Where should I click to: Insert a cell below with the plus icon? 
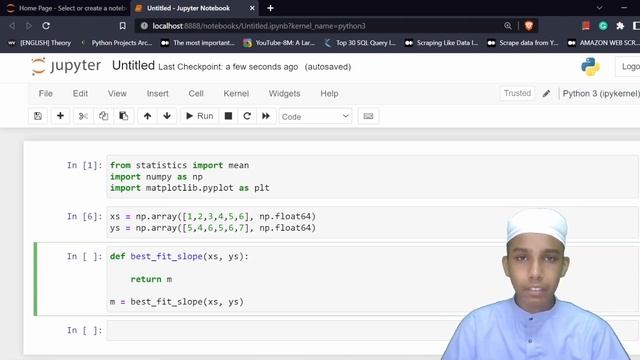tap(60, 116)
